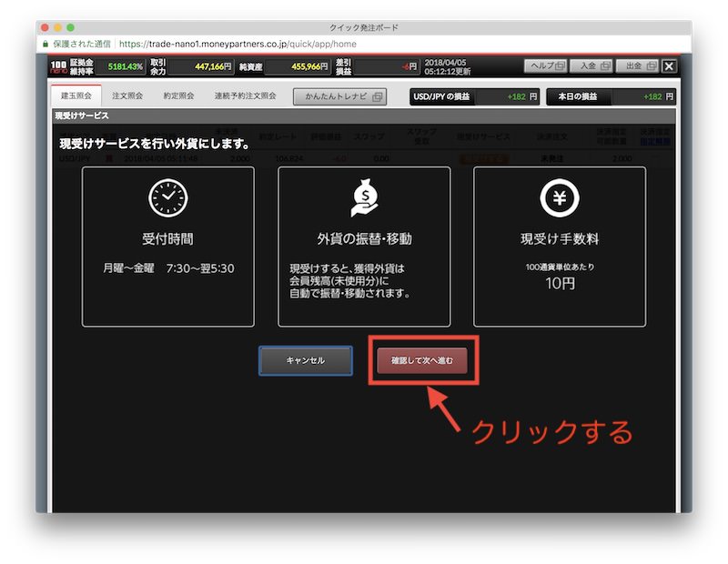The image size is (728, 564).
Task: Click the lock icon in address bar
Action: click(x=45, y=44)
